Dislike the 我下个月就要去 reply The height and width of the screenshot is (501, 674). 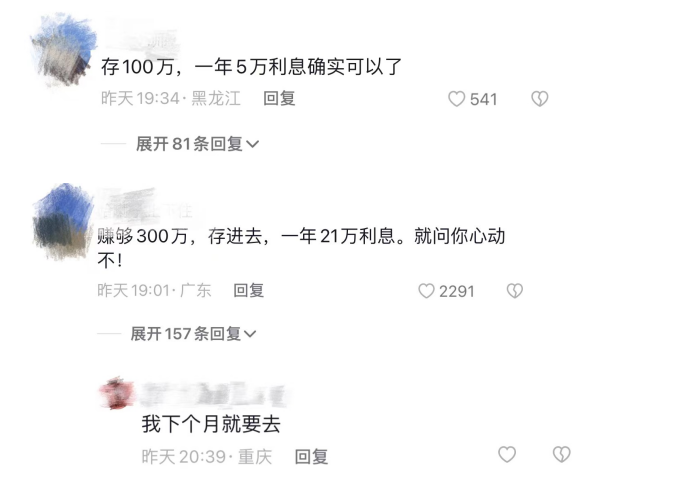point(561,454)
